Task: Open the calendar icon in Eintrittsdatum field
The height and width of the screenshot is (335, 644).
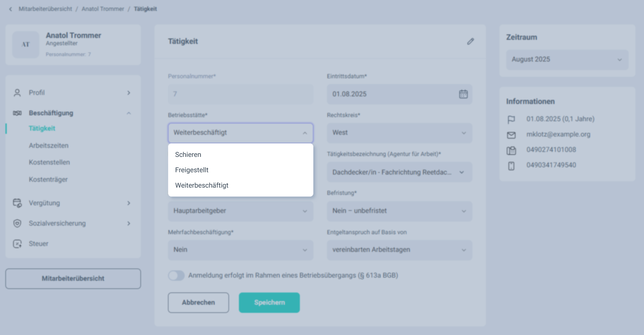Action: coord(463,94)
